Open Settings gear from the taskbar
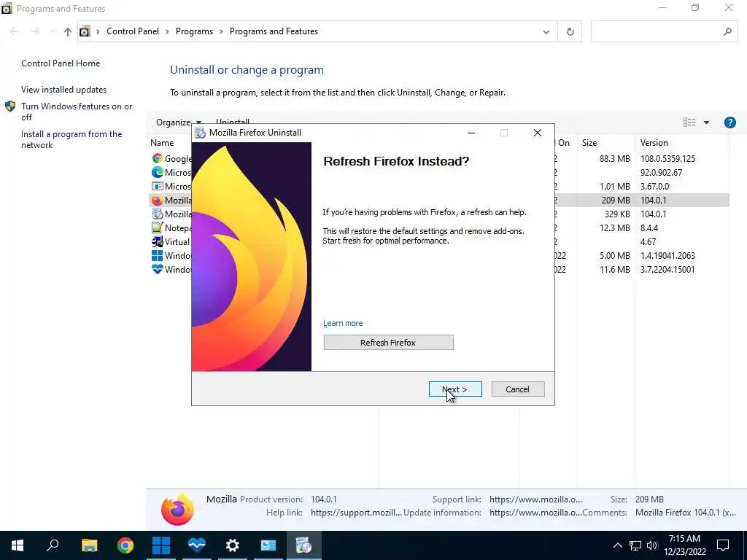747x560 pixels. click(233, 545)
